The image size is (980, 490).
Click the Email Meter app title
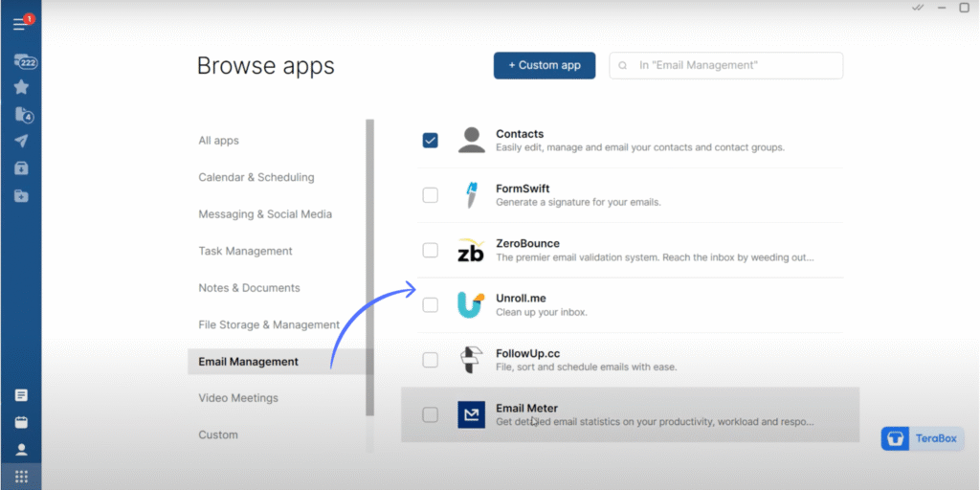[x=527, y=408]
